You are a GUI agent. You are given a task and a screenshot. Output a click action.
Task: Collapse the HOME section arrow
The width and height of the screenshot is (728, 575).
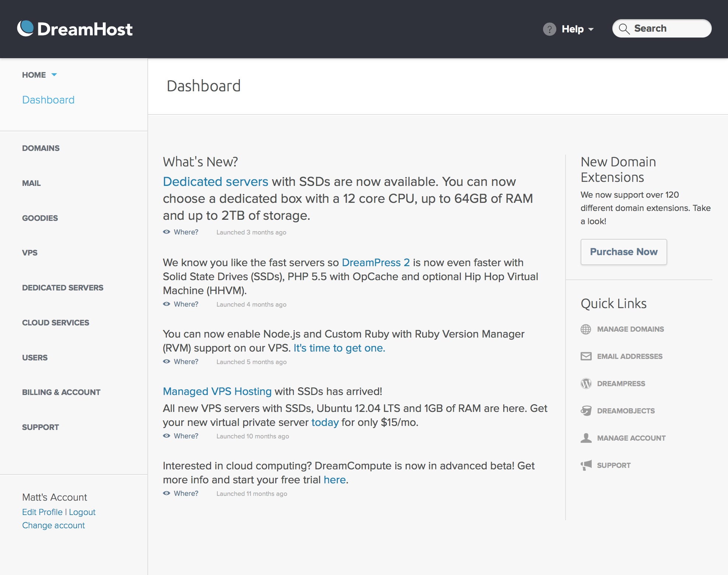pos(54,75)
